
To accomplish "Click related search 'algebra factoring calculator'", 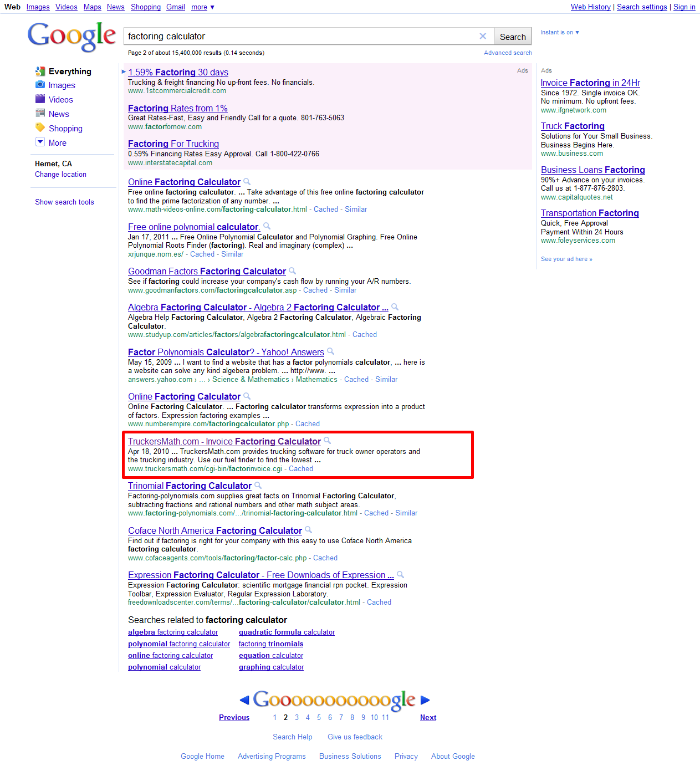I will [x=173, y=632].
